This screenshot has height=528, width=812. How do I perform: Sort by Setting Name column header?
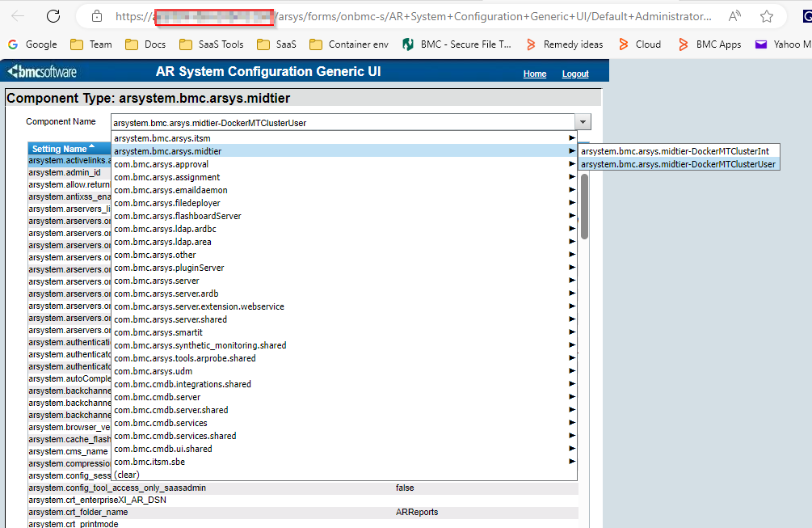[x=61, y=149]
